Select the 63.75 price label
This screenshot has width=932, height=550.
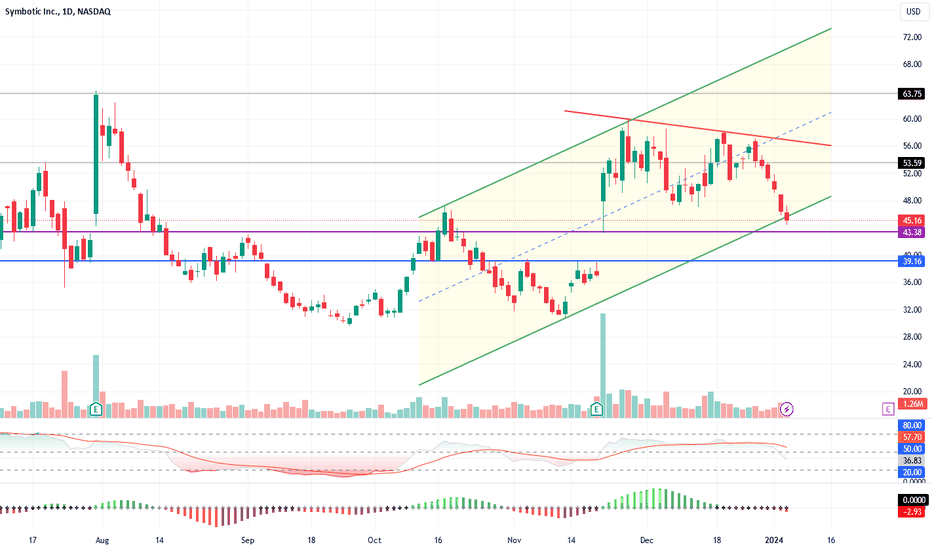click(912, 94)
